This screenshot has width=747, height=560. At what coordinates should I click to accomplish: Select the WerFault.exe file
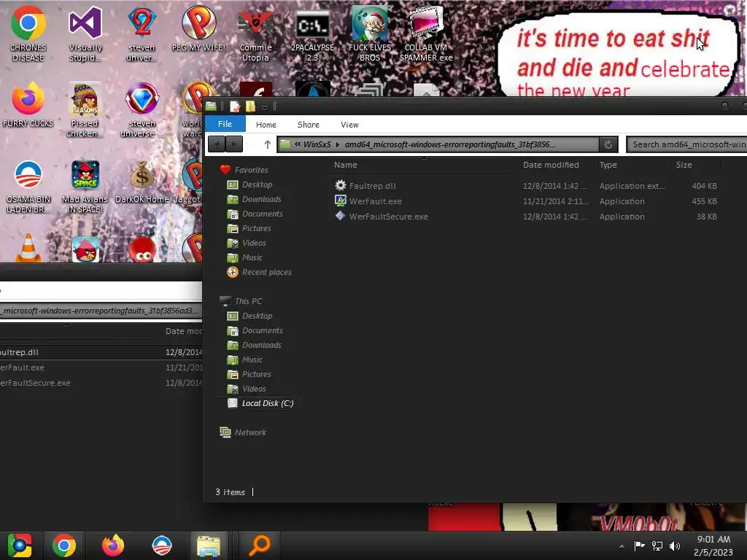(x=376, y=201)
